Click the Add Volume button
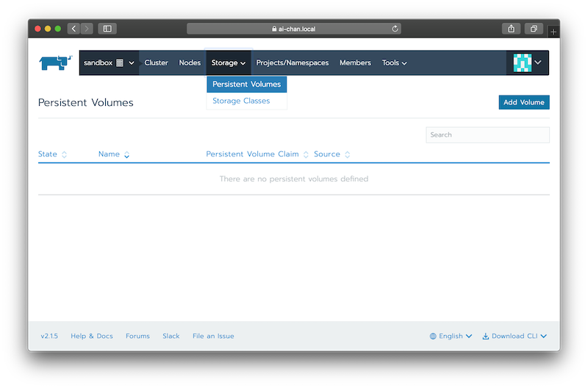588x388 pixels. (x=523, y=102)
